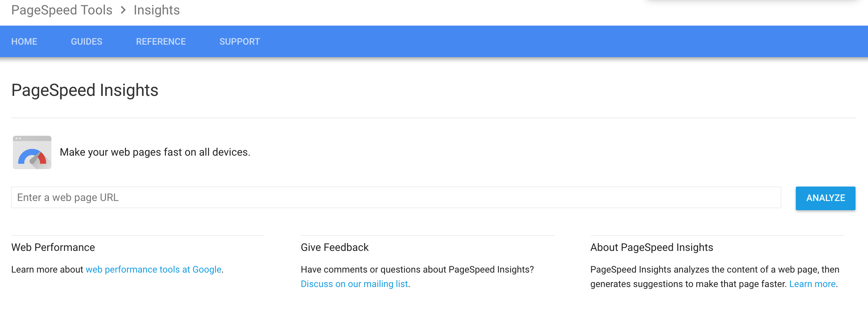Open the PageSpeed Tools breadcrumb link
868x333 pixels.
[62, 10]
